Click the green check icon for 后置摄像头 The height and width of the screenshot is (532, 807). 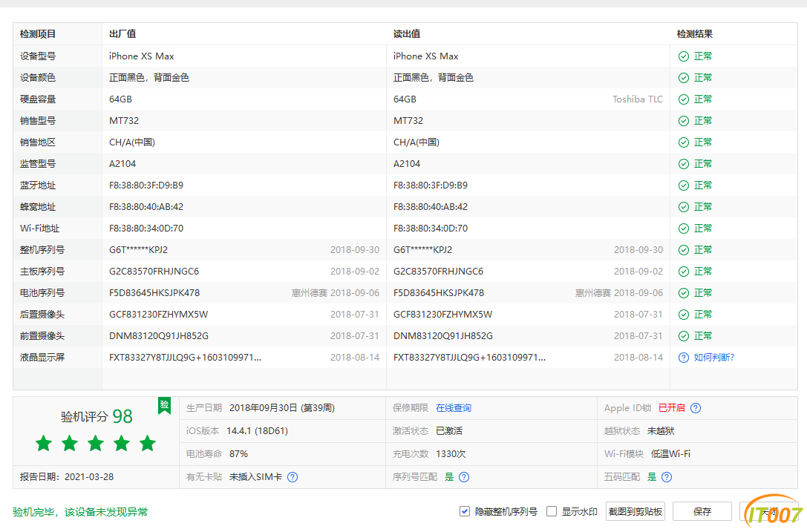click(684, 315)
